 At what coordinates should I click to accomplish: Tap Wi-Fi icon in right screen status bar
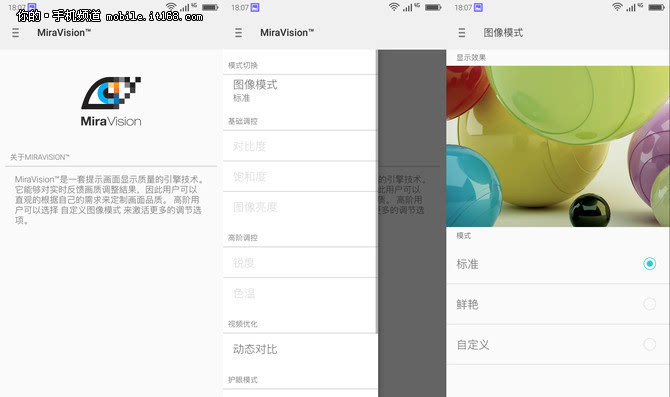[617, 7]
